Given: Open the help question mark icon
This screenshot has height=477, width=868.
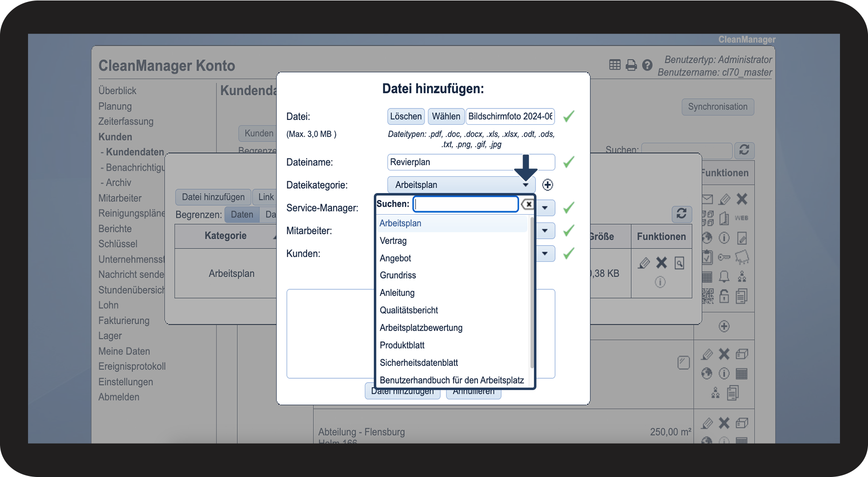Looking at the screenshot, I should [x=647, y=65].
